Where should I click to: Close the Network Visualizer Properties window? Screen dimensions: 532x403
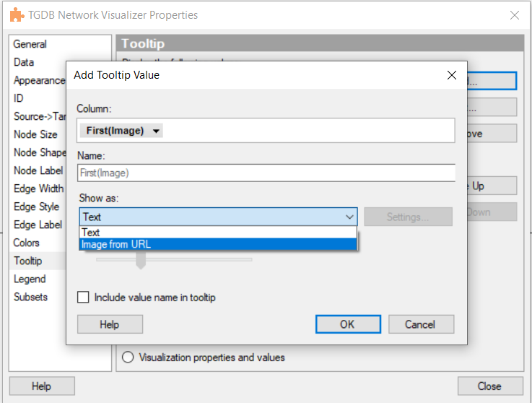(514, 15)
